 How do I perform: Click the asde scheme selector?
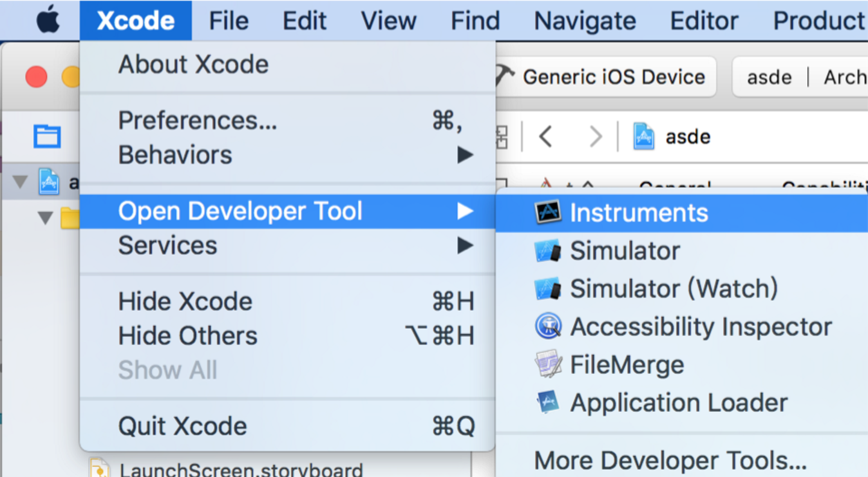coord(769,77)
